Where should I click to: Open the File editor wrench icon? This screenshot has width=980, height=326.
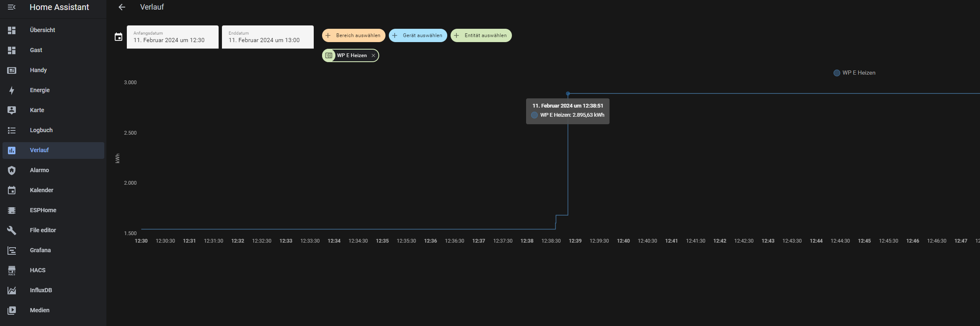pos(12,230)
